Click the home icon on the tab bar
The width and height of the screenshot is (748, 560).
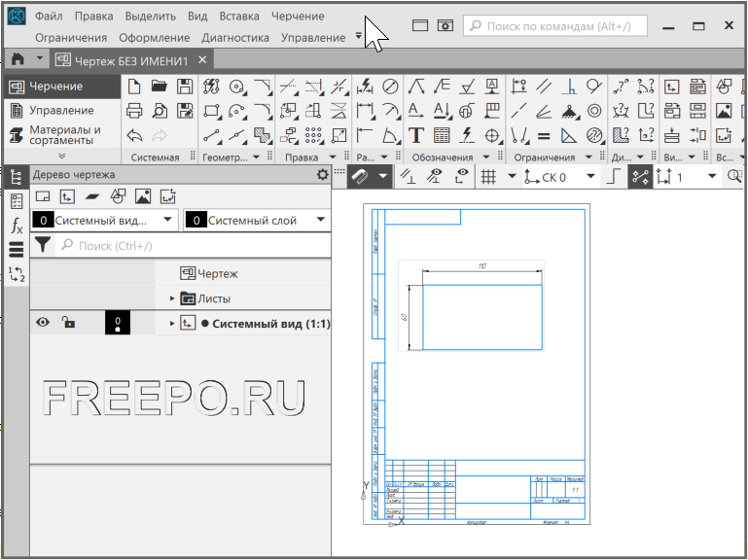point(18,59)
